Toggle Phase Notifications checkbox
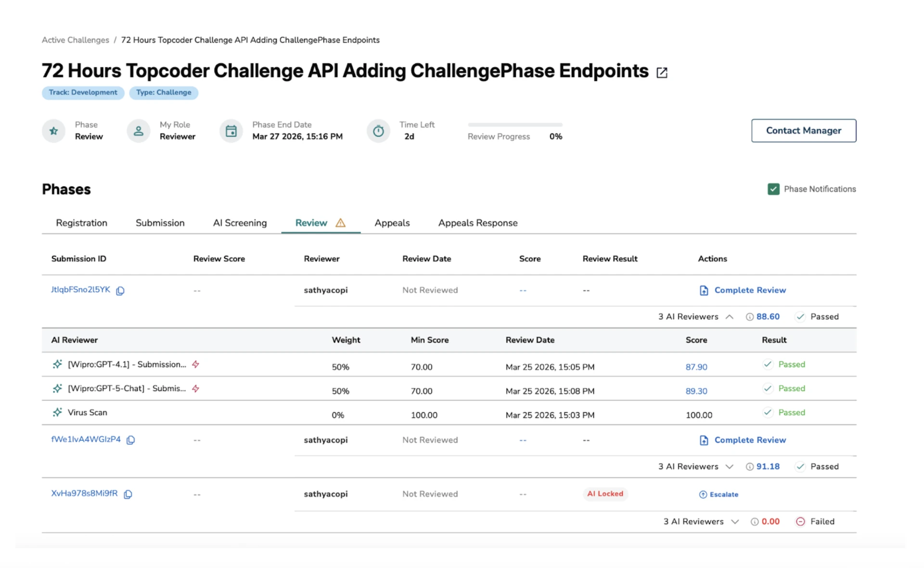The height and width of the screenshot is (568, 924). [773, 189]
